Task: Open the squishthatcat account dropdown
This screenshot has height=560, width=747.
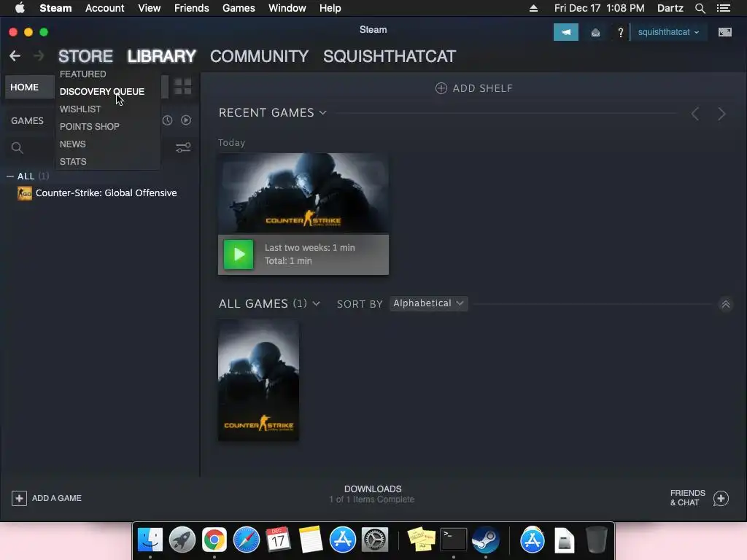Action: [x=668, y=32]
